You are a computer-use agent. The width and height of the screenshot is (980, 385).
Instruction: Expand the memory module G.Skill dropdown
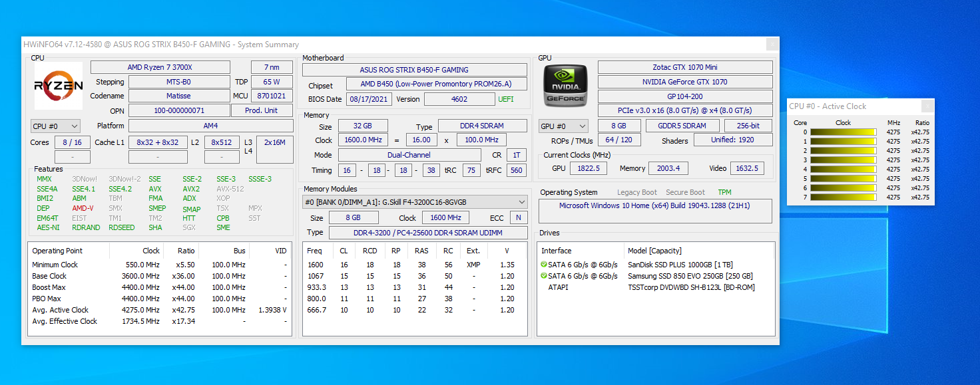[415, 202]
